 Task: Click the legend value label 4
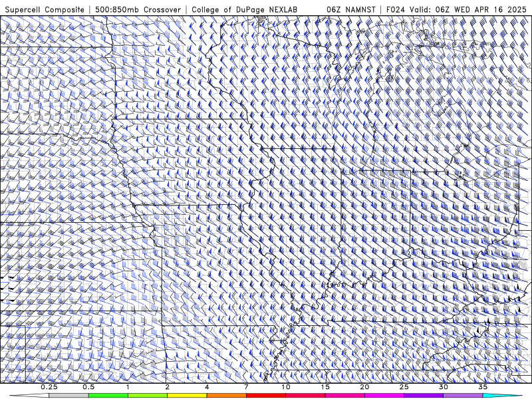click(x=207, y=387)
